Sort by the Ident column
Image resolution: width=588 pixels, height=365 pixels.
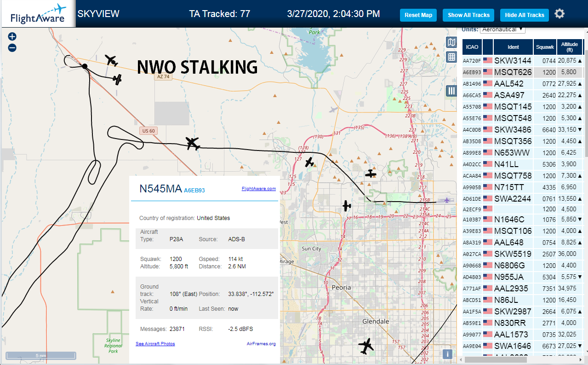click(x=513, y=47)
